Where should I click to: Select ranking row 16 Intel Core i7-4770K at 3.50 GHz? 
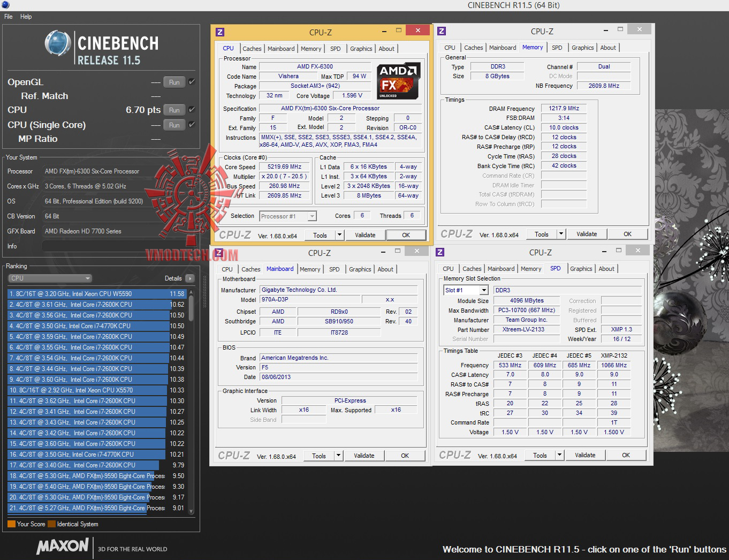click(x=97, y=455)
